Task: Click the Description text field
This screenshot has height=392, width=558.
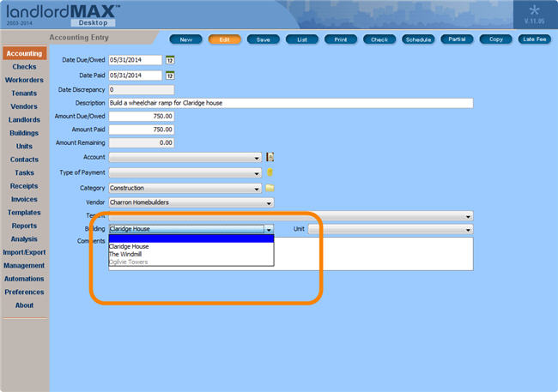Action: click(291, 103)
